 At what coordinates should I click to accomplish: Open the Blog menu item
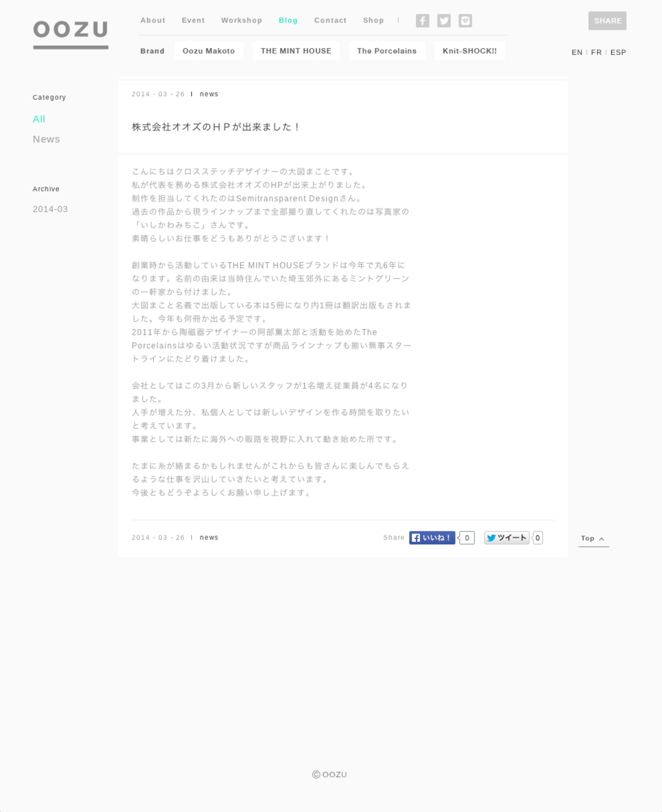click(288, 20)
